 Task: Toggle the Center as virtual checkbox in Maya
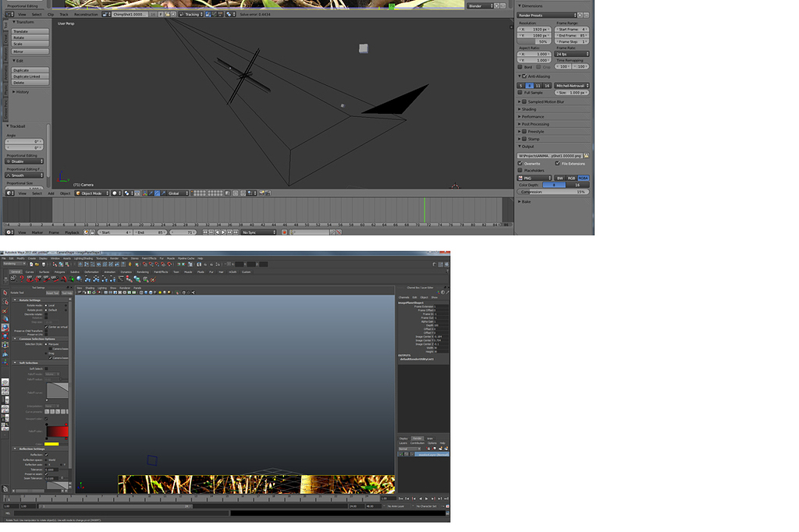[x=46, y=327]
